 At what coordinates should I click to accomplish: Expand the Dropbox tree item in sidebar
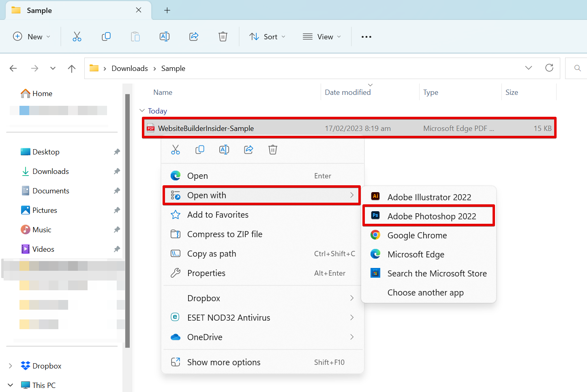tap(11, 366)
